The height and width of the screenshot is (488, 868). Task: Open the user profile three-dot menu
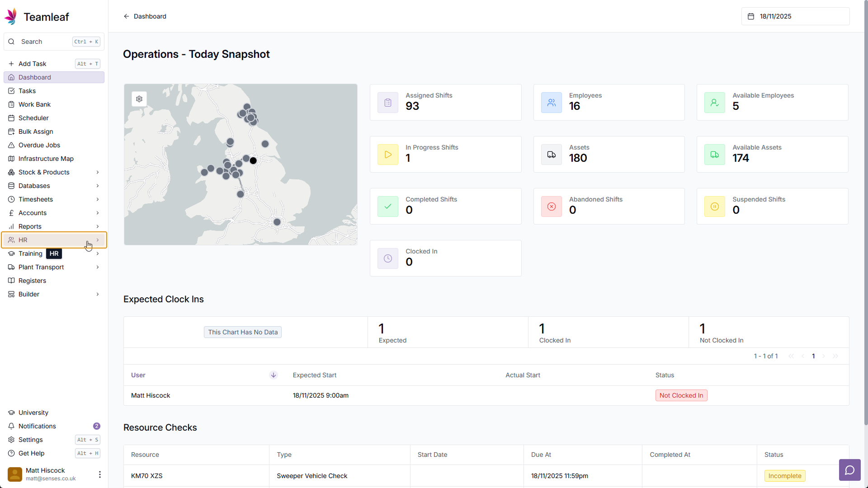99,474
